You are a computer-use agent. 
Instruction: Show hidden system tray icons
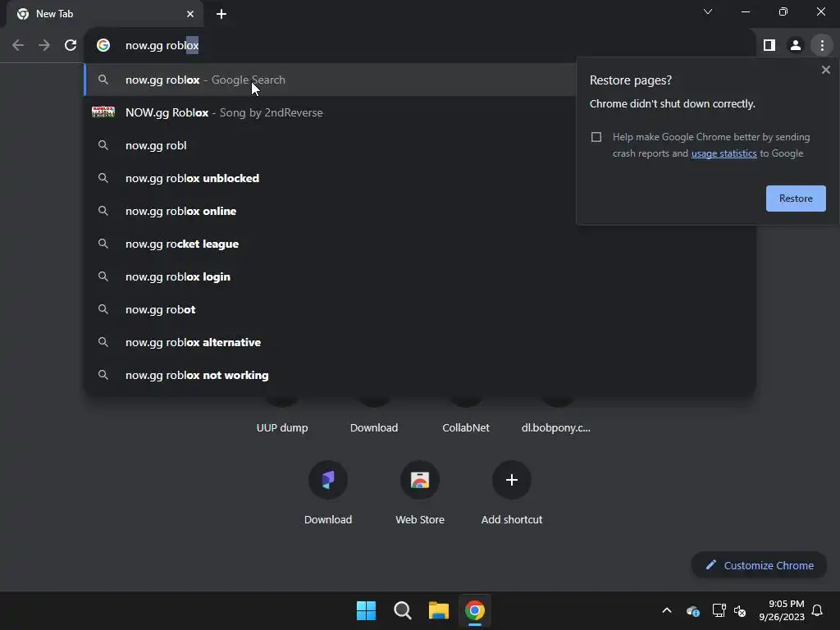pyautogui.click(x=667, y=610)
